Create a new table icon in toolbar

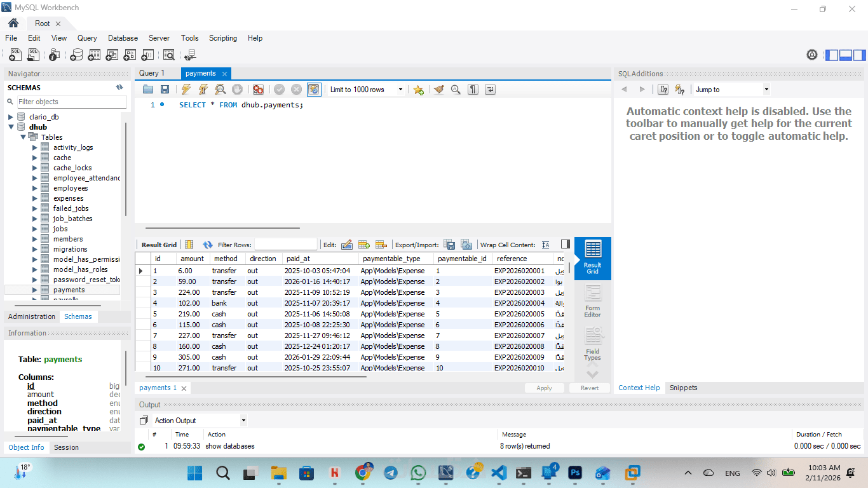[94, 55]
